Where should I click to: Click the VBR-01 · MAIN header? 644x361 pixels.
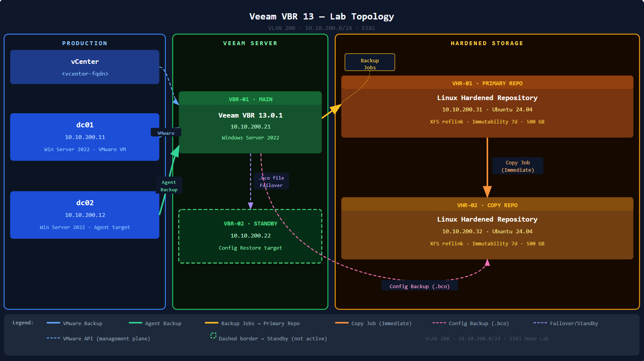(250, 99)
